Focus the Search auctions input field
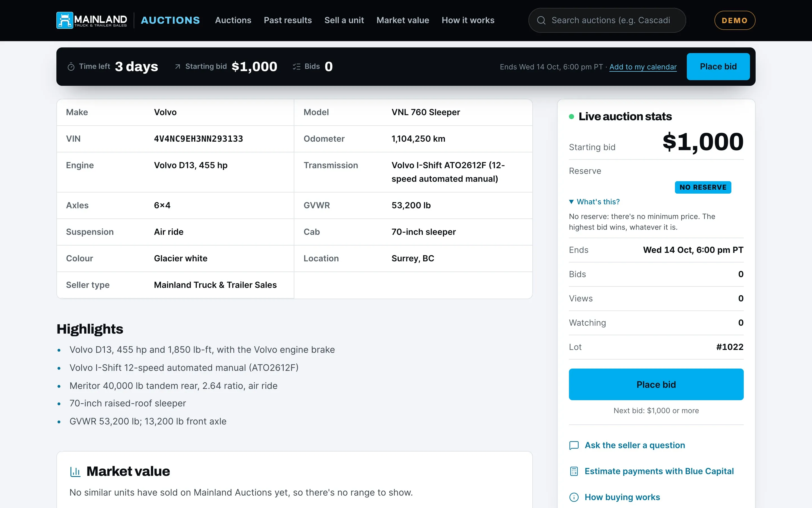 [x=607, y=21]
